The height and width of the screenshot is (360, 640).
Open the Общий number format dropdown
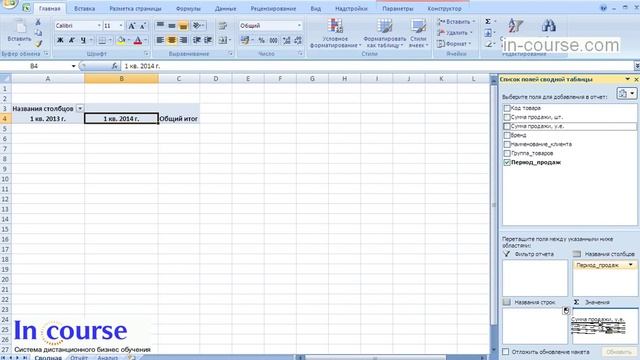pyautogui.click(x=299, y=26)
